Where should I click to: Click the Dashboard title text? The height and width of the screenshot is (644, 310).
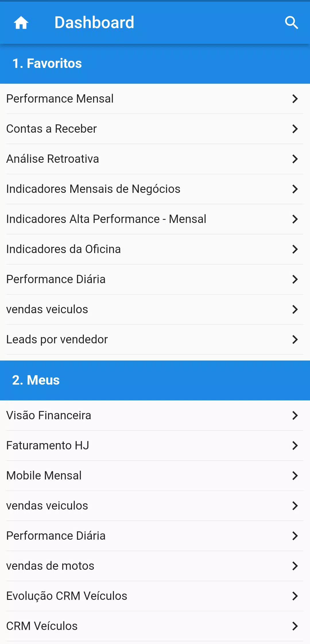click(x=94, y=23)
